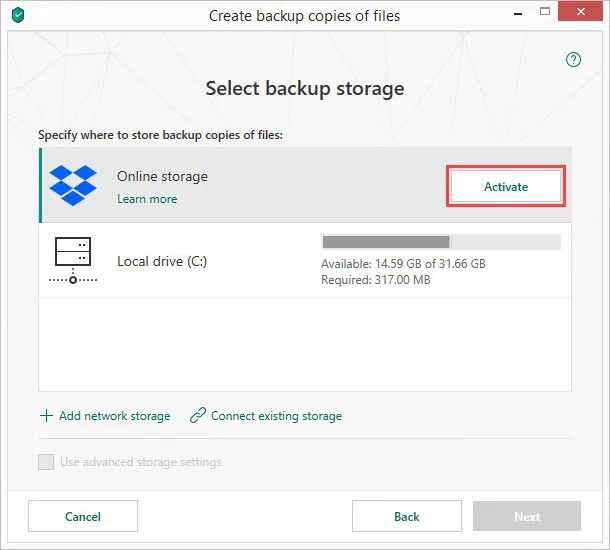Select Local drive (C:) as storage
This screenshot has height=550, width=610.
(162, 261)
